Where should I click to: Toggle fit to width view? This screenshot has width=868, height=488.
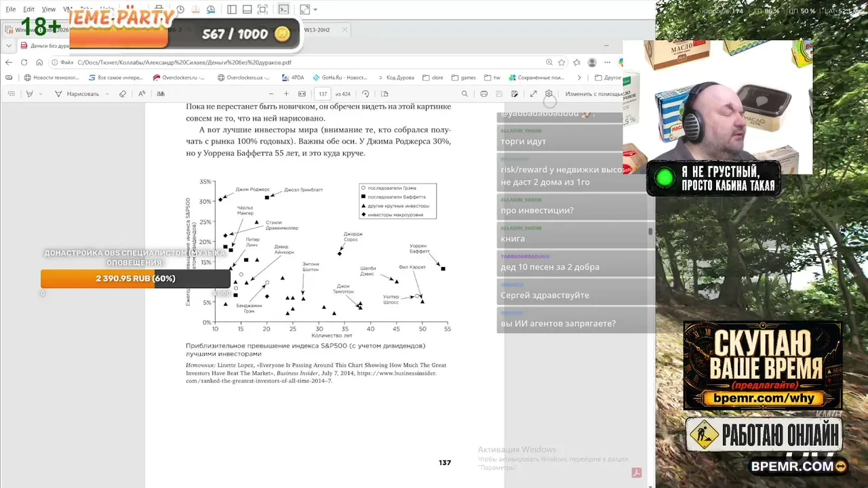click(x=302, y=94)
